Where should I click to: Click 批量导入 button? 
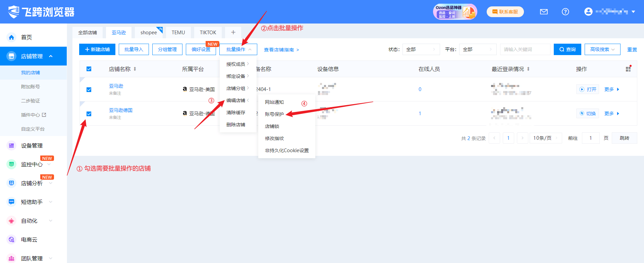(134, 49)
